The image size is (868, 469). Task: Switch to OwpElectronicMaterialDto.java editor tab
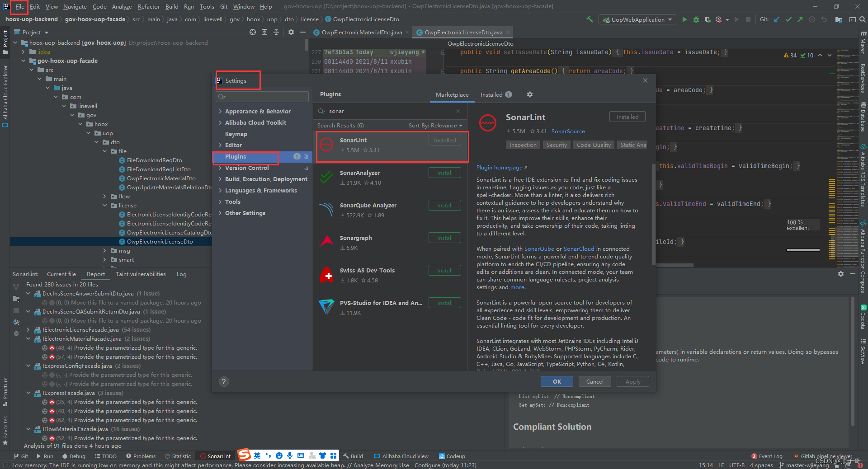pos(362,32)
